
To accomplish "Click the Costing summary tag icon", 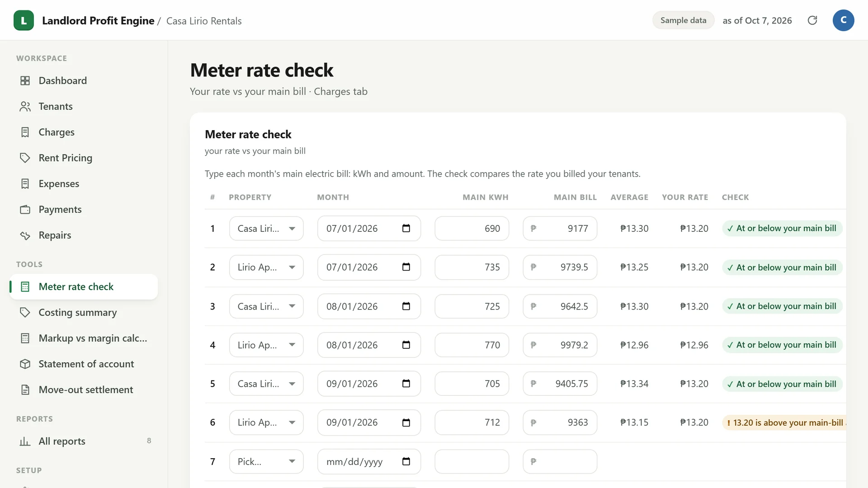I will coord(25,312).
